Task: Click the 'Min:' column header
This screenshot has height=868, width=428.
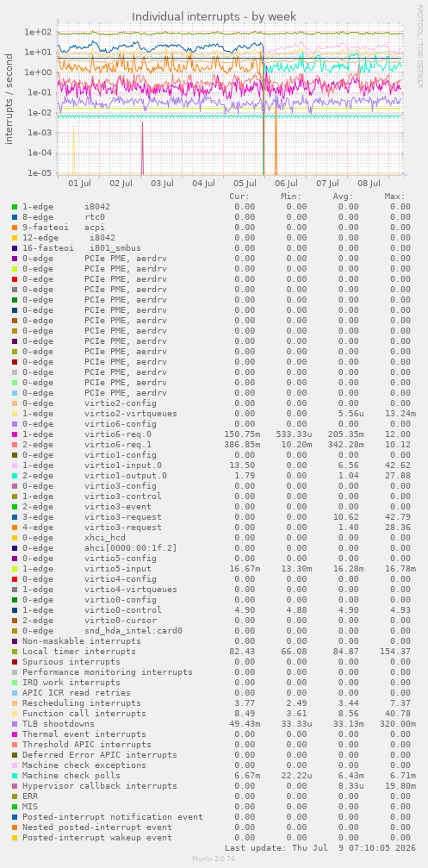Action: 291,197
